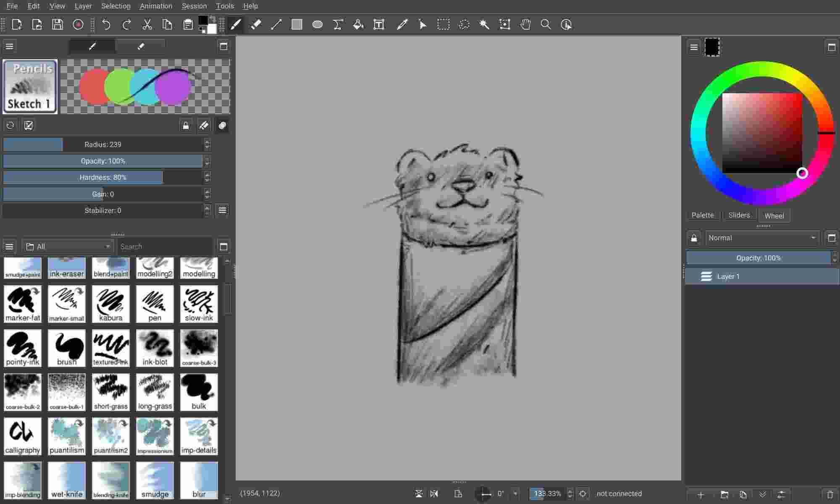Click the Zoom magnifier tool

coord(546,25)
